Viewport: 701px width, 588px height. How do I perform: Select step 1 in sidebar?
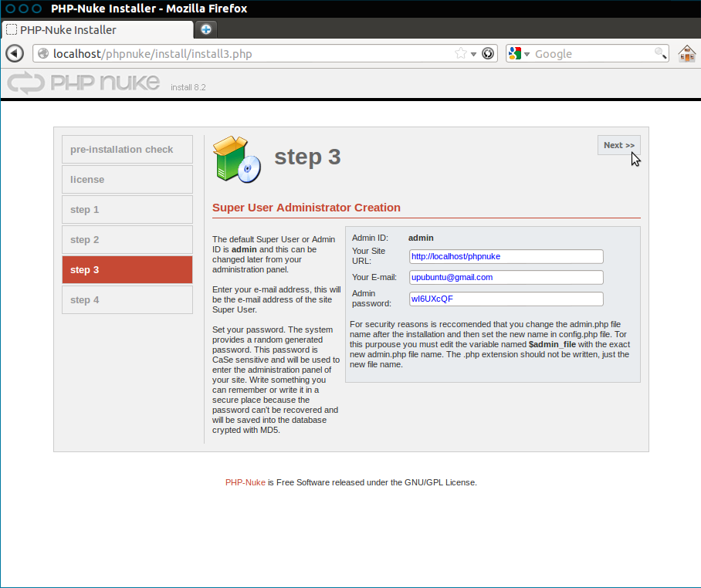tap(127, 210)
